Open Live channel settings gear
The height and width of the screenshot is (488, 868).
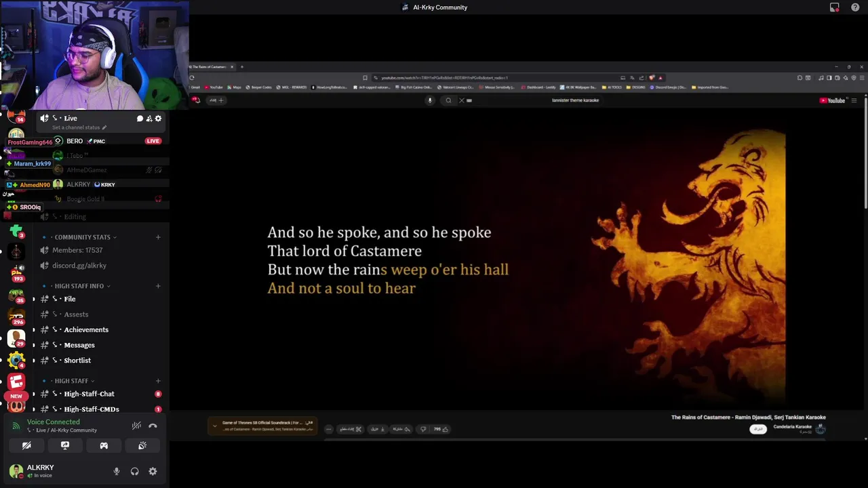click(x=158, y=119)
